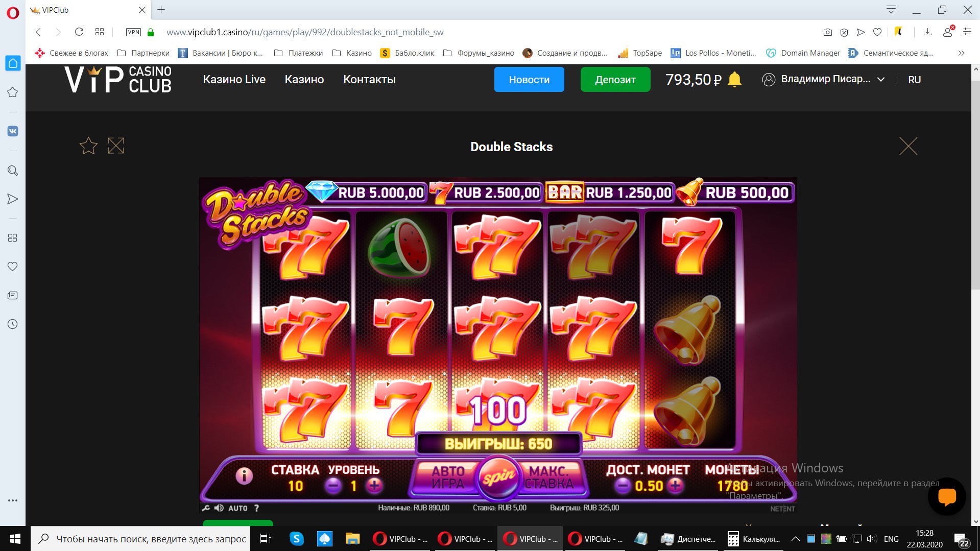Increase the bet level with plus

(x=374, y=485)
